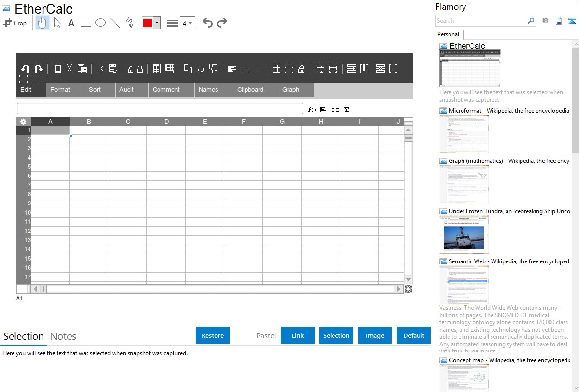Select the straight line tool

coord(115,23)
